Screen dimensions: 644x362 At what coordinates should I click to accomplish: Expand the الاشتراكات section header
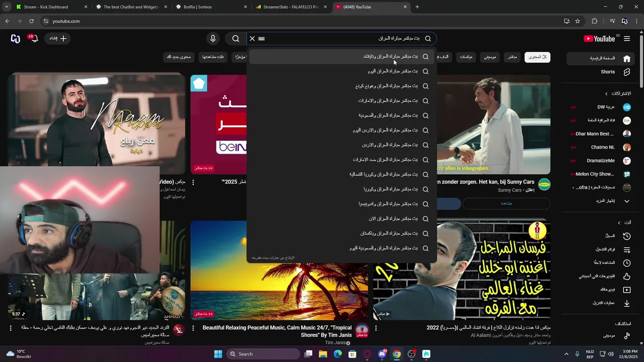click(x=618, y=94)
